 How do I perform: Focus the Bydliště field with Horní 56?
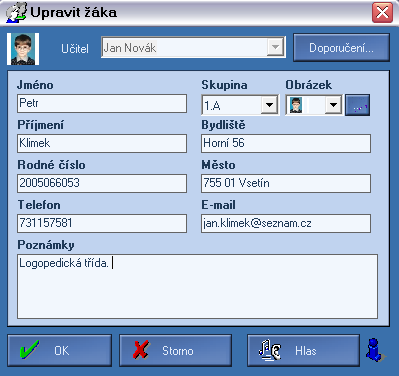[286, 143]
